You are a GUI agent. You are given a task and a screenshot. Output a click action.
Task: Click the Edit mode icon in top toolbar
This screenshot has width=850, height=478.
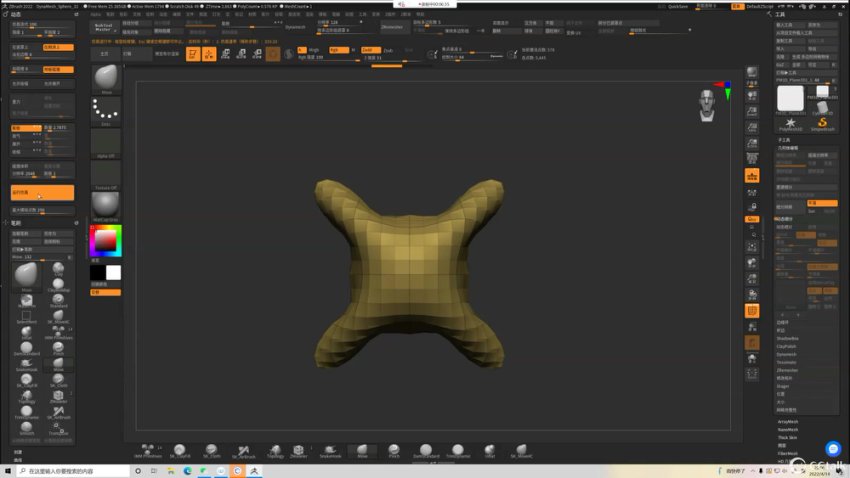pyautogui.click(x=191, y=53)
